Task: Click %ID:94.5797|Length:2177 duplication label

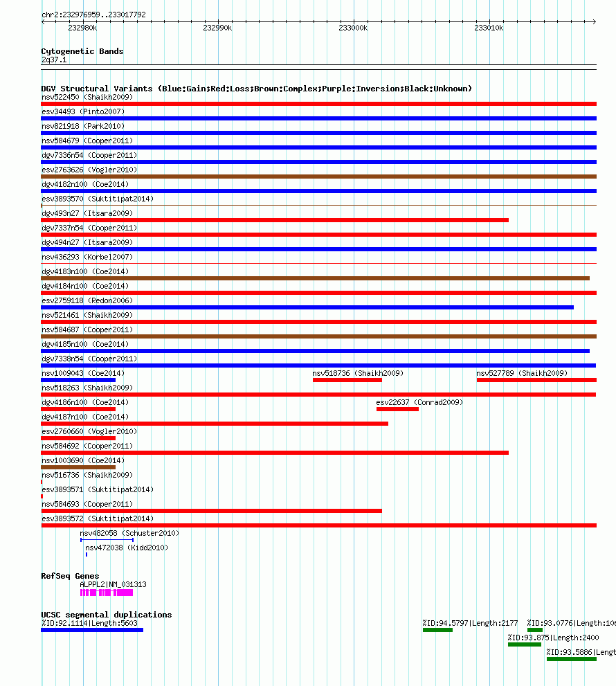Action: coord(471,623)
